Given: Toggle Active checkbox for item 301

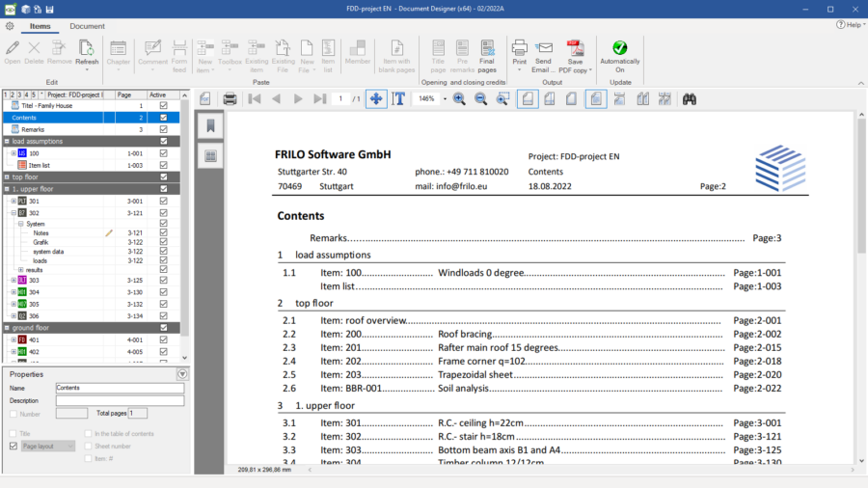Looking at the screenshot, I should click(x=163, y=201).
